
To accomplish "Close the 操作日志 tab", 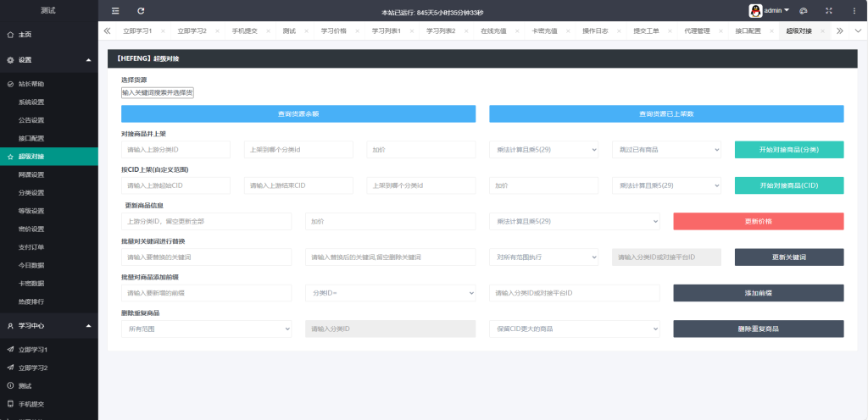I will point(619,30).
